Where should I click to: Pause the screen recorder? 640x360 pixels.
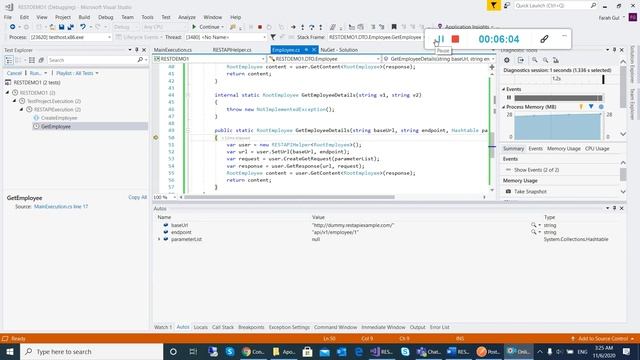[440, 39]
